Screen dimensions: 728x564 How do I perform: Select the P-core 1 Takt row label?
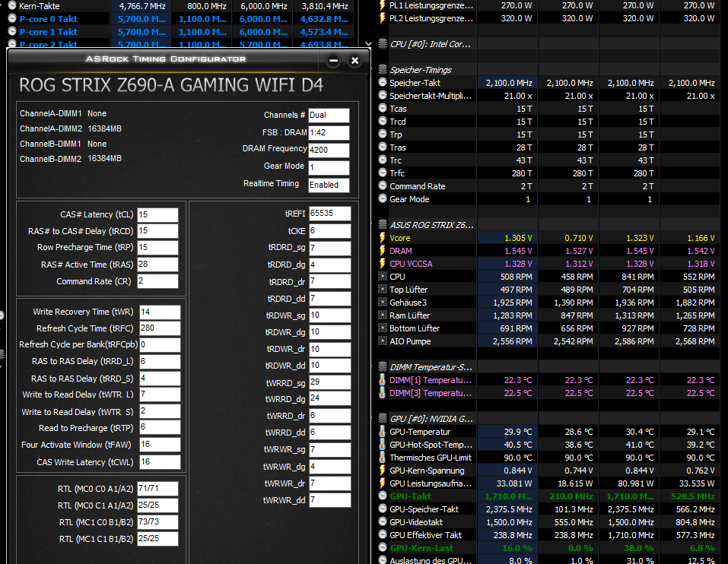click(x=48, y=32)
